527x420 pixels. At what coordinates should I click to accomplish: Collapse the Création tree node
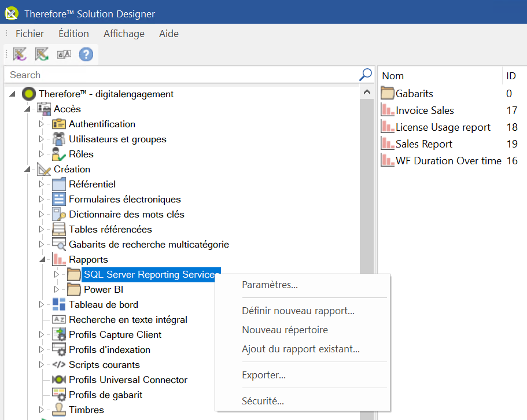click(x=28, y=169)
